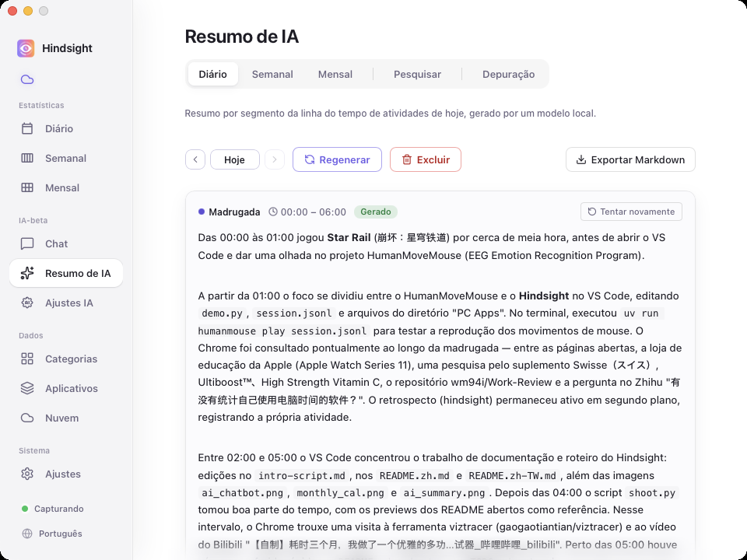Open the Depuração tab
Screen dimensions: 747x560
coord(508,75)
